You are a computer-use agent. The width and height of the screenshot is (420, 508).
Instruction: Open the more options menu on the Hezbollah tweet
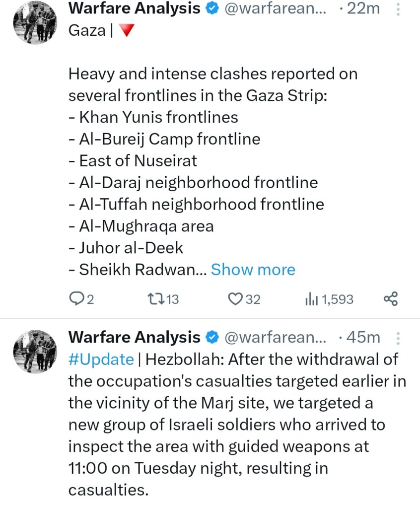397,338
